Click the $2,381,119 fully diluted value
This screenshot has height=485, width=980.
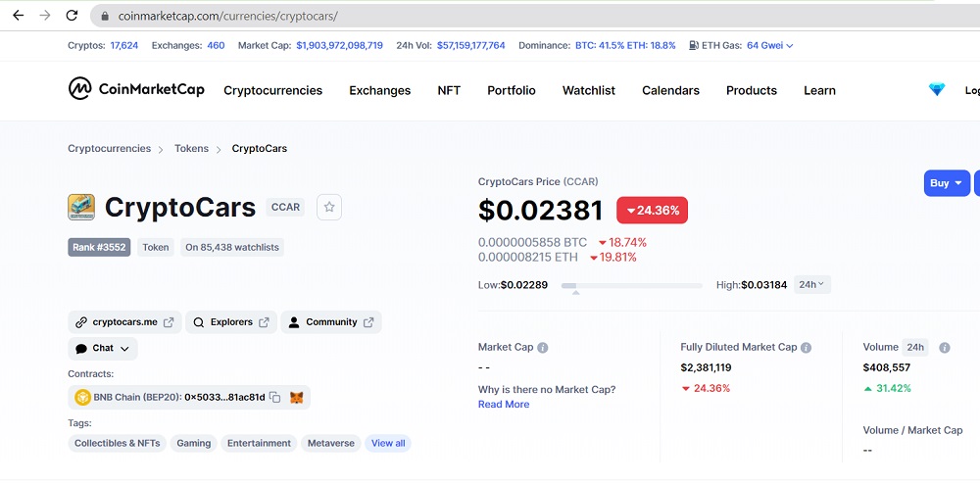pos(706,367)
